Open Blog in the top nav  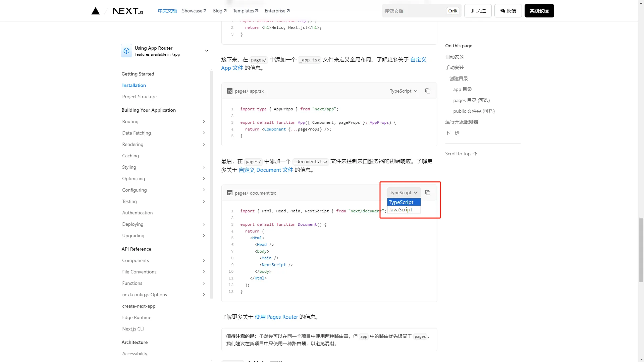(220, 11)
